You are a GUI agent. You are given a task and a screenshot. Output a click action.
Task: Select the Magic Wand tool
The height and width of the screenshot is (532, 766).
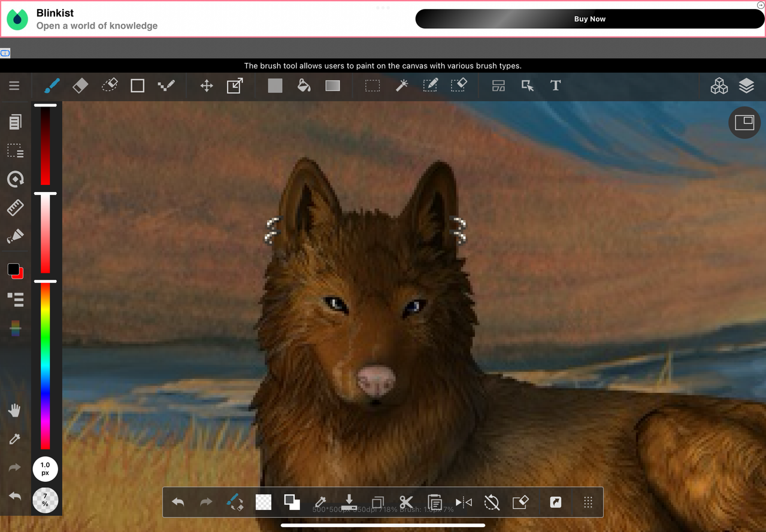(402, 86)
